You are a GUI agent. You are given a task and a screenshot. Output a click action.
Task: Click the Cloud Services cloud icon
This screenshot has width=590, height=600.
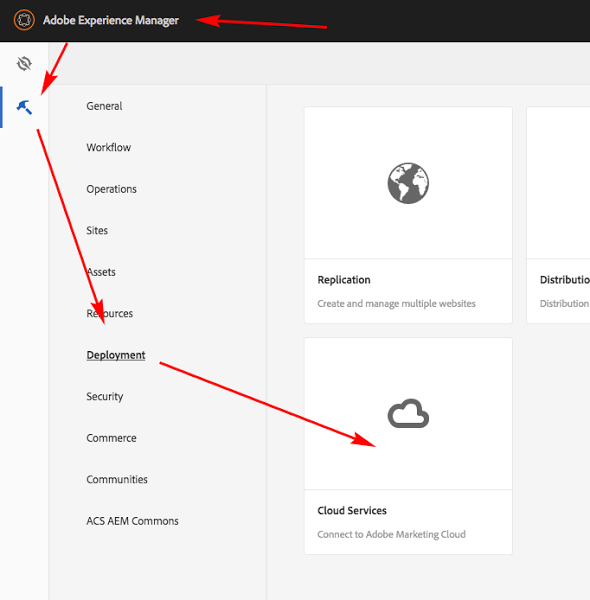point(408,414)
